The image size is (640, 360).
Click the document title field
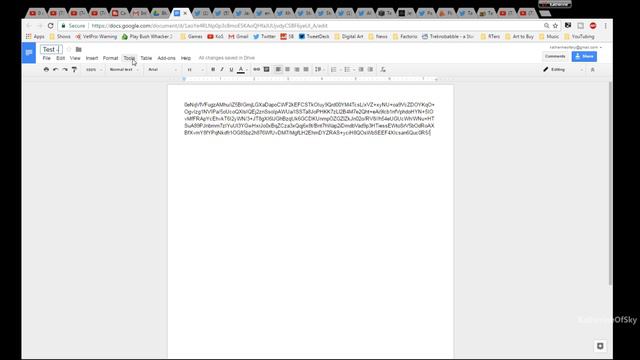[51, 49]
